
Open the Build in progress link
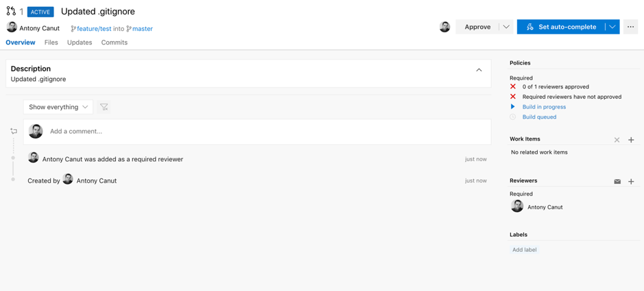tap(544, 107)
